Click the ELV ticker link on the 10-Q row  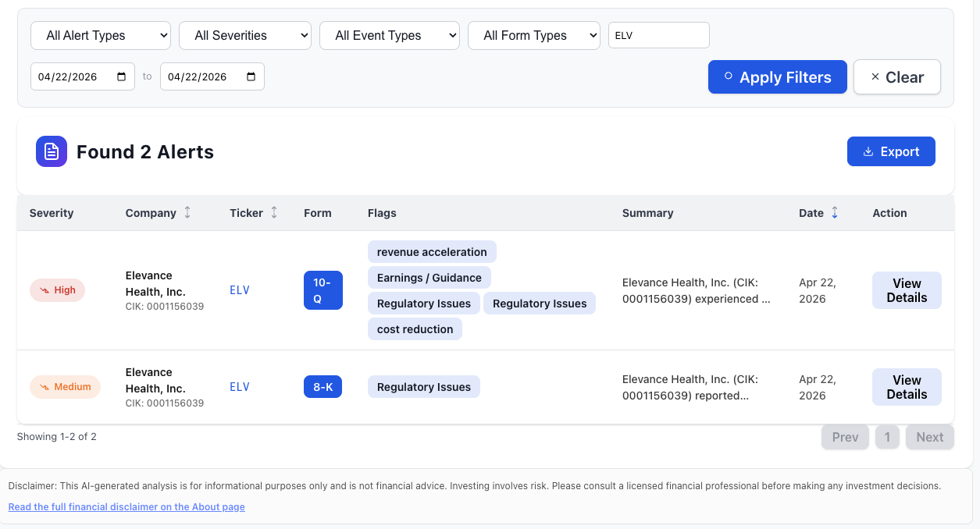pos(239,289)
